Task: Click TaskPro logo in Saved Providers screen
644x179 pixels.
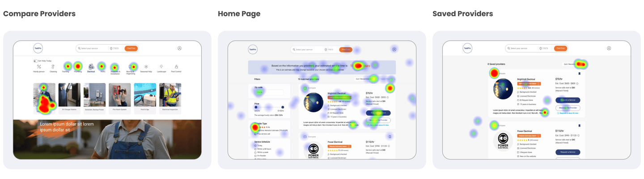Action: point(467,48)
